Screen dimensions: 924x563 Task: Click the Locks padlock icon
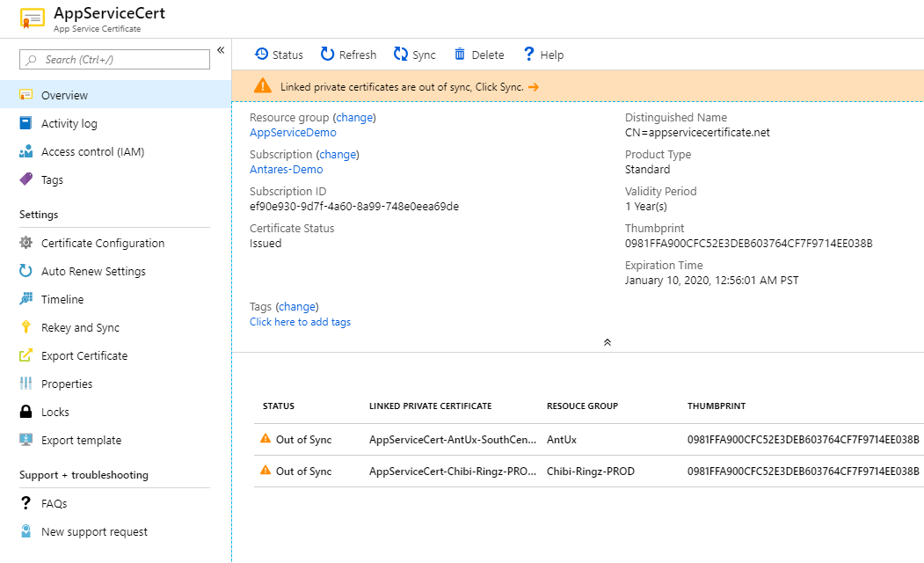pyautogui.click(x=25, y=412)
